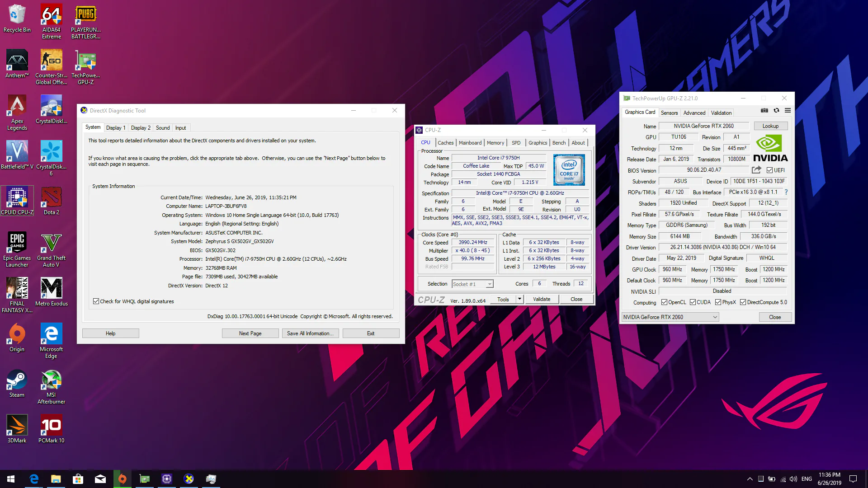The height and width of the screenshot is (488, 868).
Task: Select the Dota 2 desktop icon
Action: 51,201
